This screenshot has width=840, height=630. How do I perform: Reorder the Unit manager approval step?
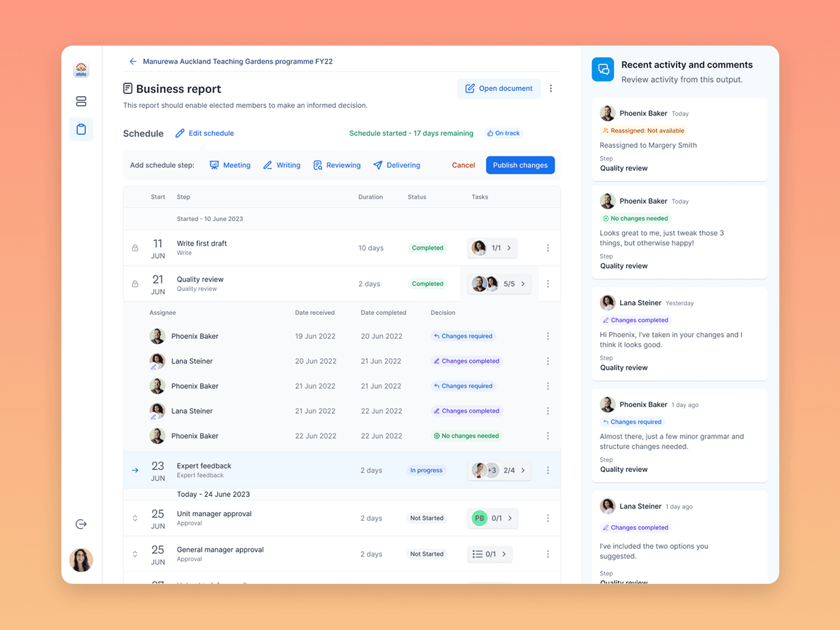[135, 518]
